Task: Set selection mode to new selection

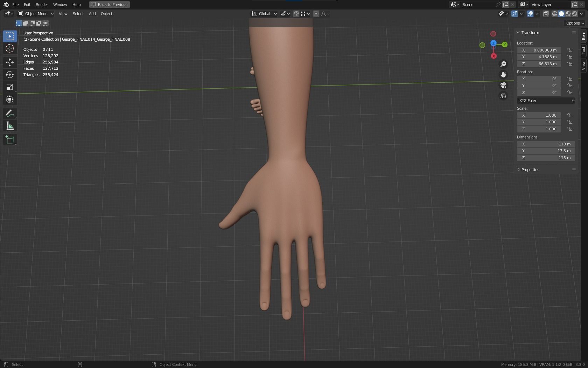Action: (19, 23)
